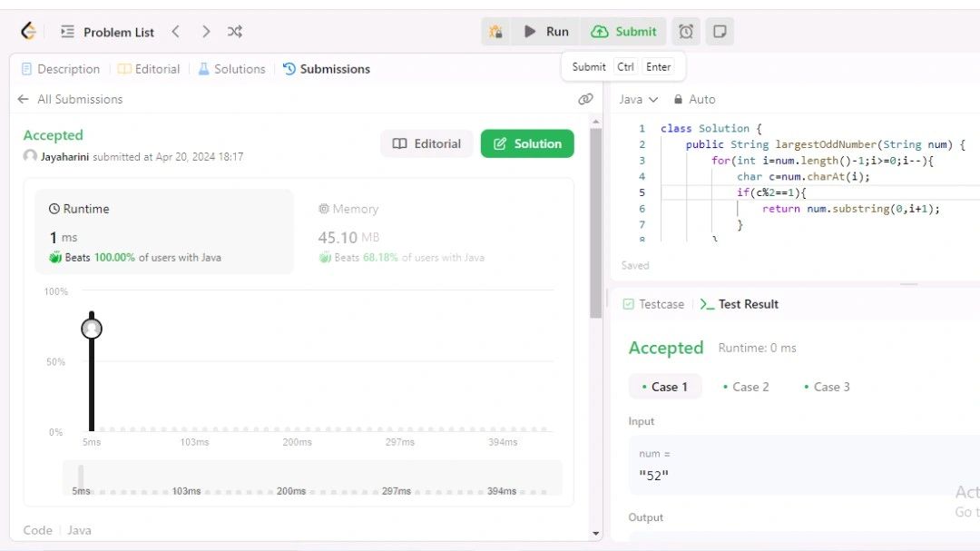Select Case 3 test case
Image resolution: width=980 pixels, height=551 pixels.
[826, 387]
